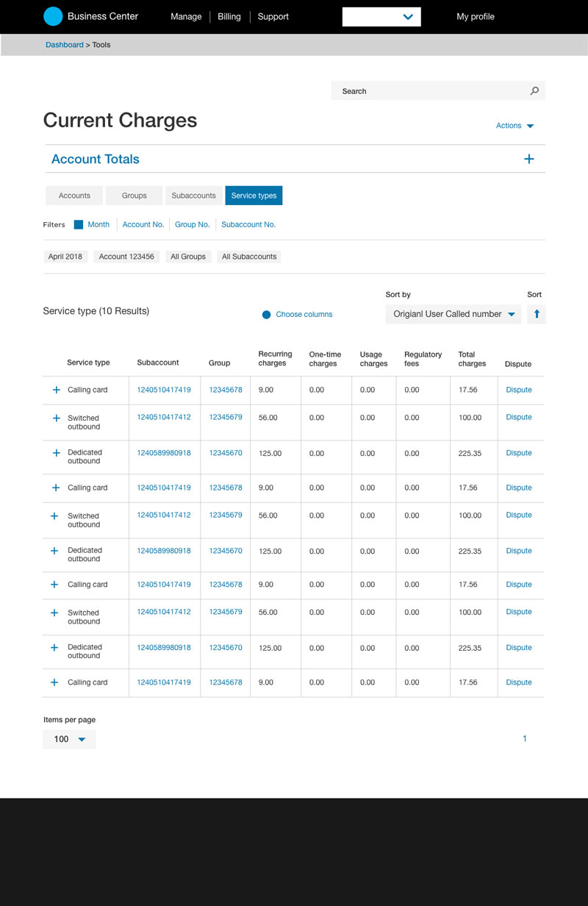The height and width of the screenshot is (906, 588).
Task: Switch to the Groups tab
Action: pyautogui.click(x=134, y=196)
